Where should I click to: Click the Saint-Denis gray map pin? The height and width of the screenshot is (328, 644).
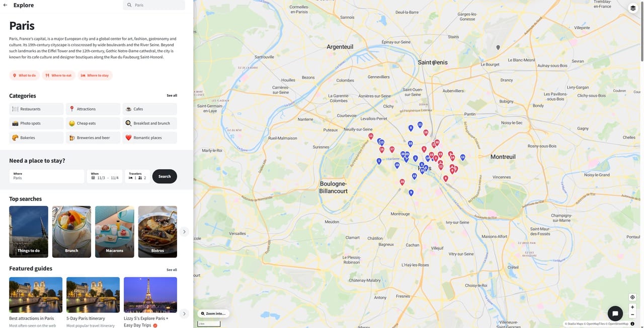pos(434,63)
